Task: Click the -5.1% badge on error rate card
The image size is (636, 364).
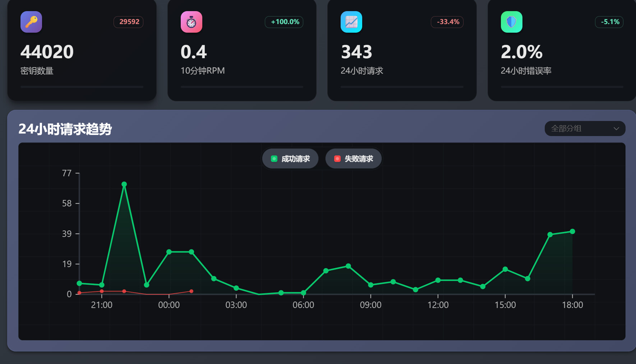Action: click(609, 22)
